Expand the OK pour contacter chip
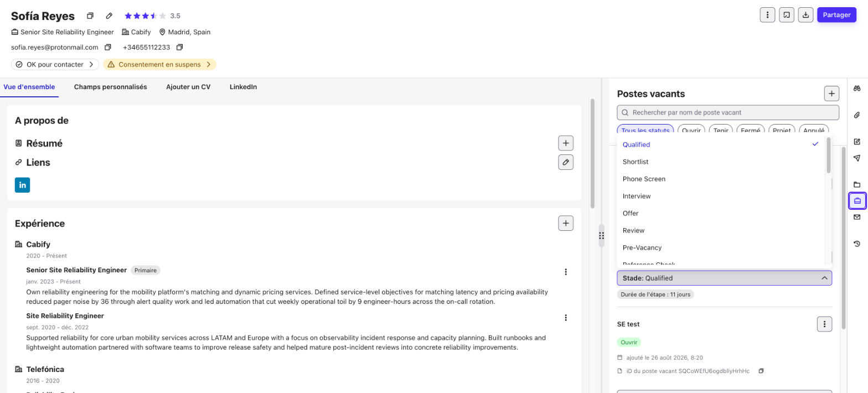 coord(55,65)
